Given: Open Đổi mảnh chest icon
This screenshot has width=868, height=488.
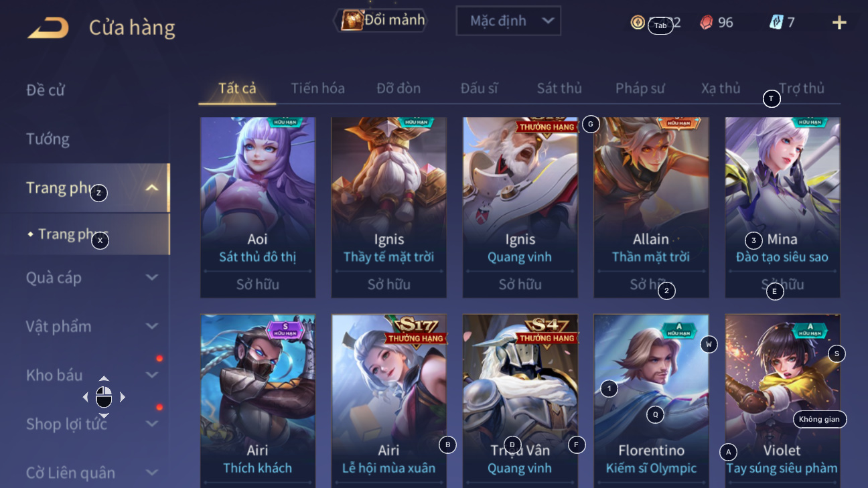Looking at the screenshot, I should pyautogui.click(x=352, y=20).
